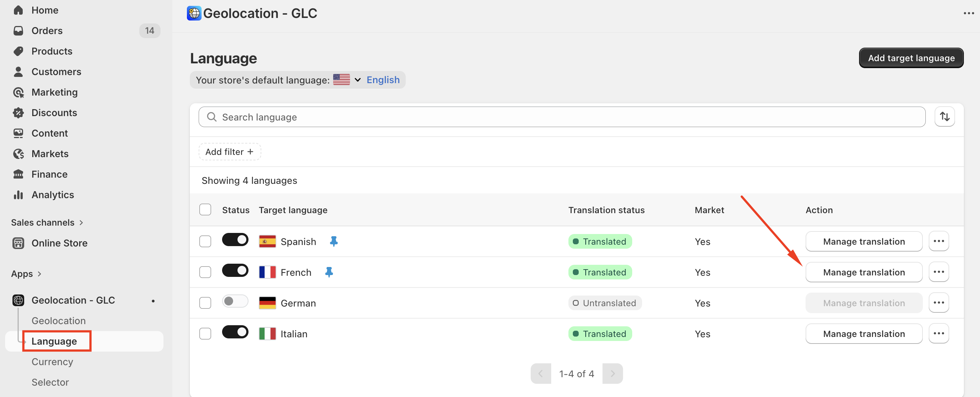Open Selector in the app submenu
Viewport: 980px width, 397px height.
click(50, 382)
